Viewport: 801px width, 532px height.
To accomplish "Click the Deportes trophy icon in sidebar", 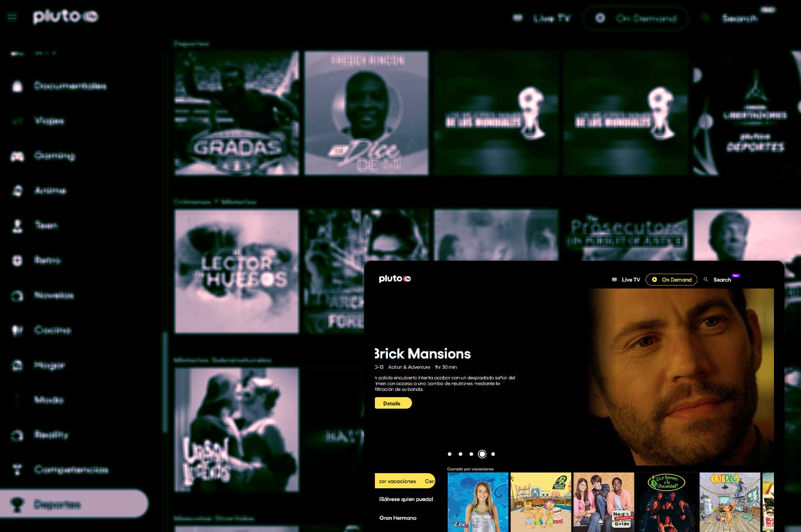I will 17,505.
